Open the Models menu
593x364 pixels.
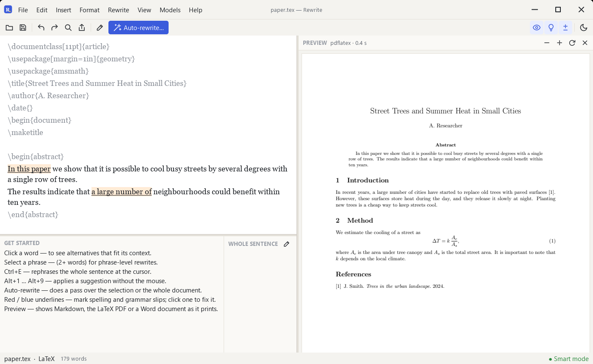(170, 10)
